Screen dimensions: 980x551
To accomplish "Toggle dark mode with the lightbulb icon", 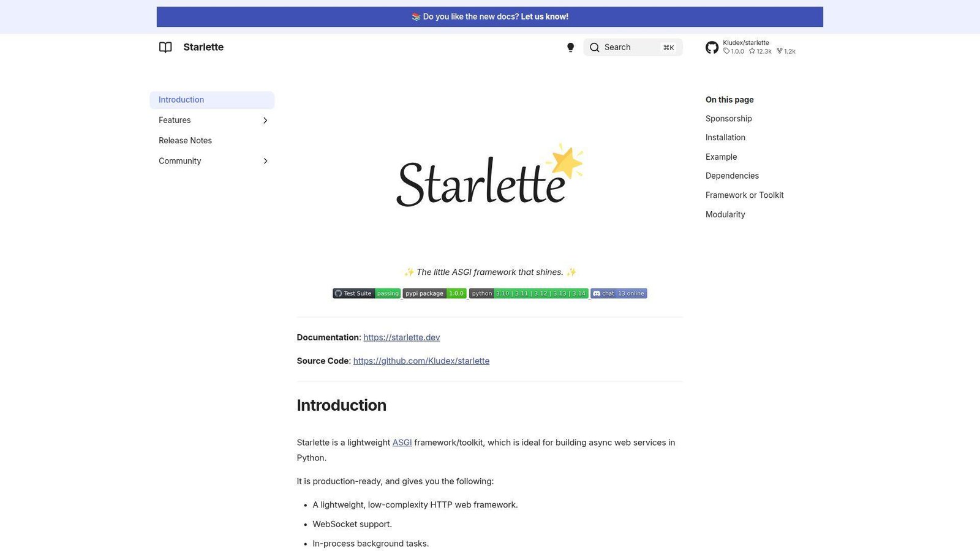I will [570, 47].
